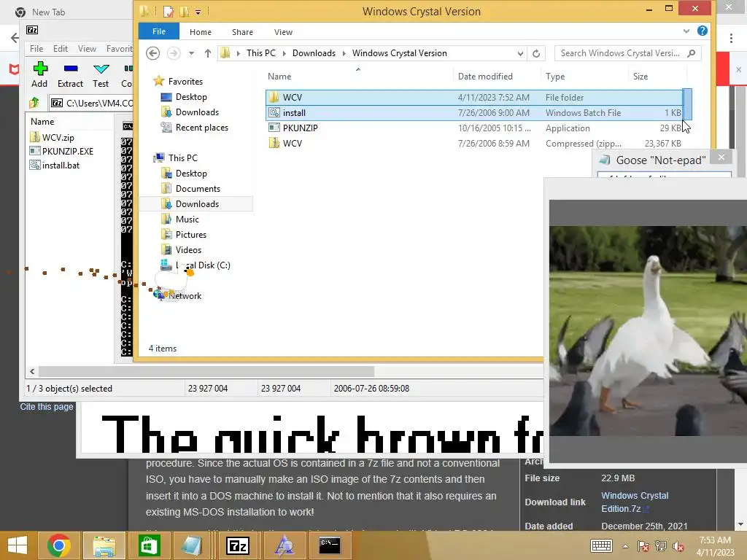
Task: Open the Windows Store taskbar icon
Action: [x=149, y=545]
